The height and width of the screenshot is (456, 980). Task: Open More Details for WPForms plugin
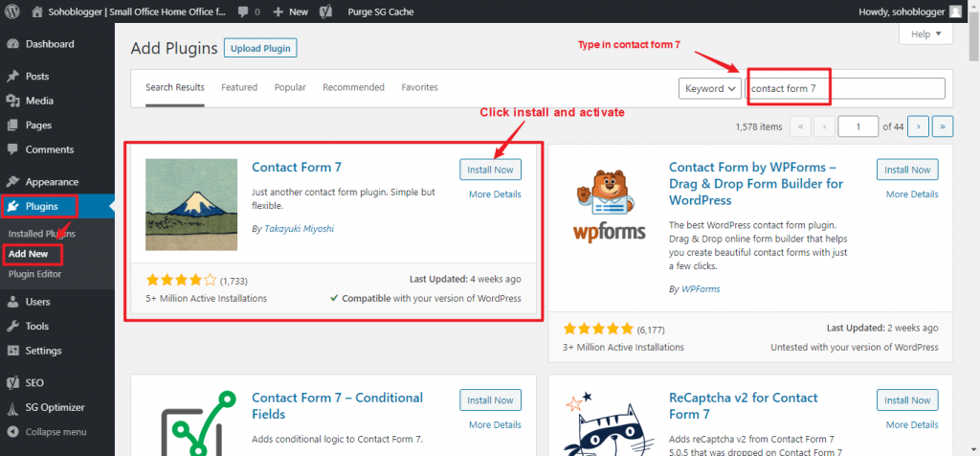click(x=912, y=194)
